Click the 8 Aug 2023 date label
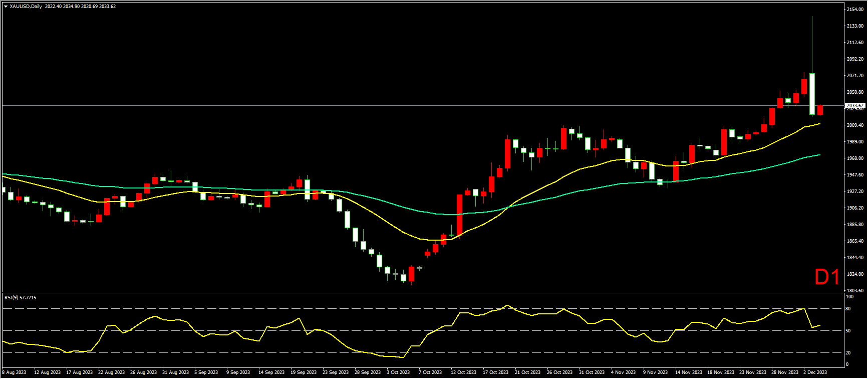This screenshot has height=379, width=868. coord(14,372)
